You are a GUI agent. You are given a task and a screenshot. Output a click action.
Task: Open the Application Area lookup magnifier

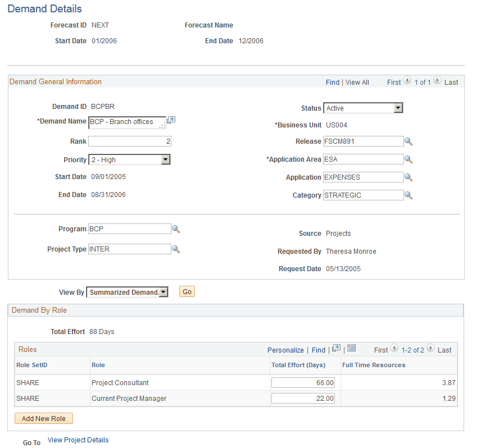pos(409,159)
